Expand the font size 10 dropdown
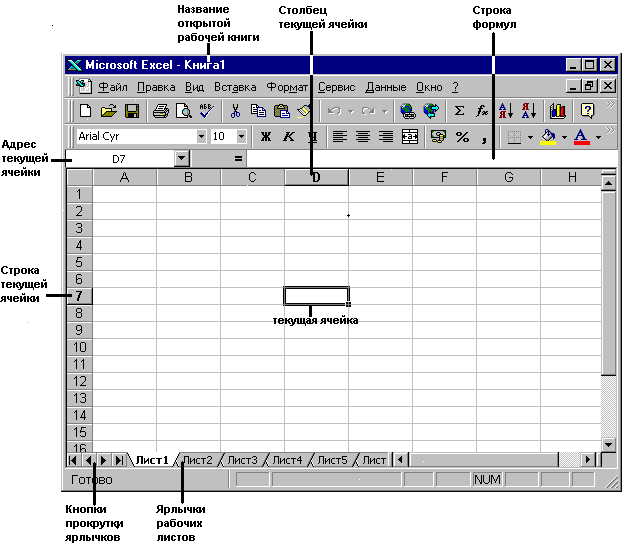This screenshot has height=543, width=636. tap(241, 137)
